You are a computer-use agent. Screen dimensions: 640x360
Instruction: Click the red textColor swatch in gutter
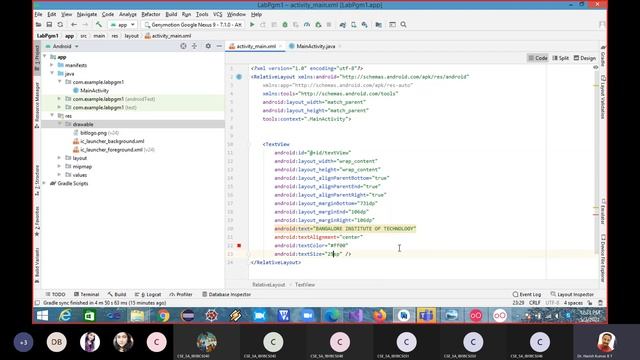(239, 245)
